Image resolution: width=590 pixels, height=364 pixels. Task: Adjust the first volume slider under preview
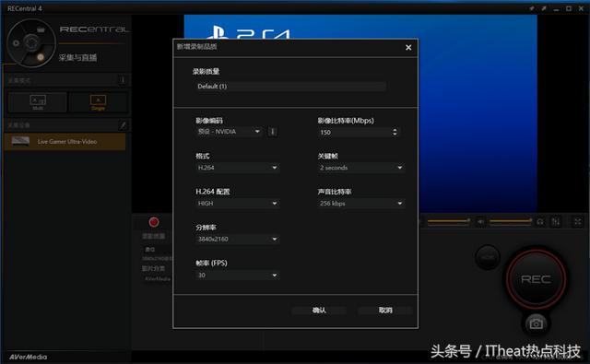449,221
